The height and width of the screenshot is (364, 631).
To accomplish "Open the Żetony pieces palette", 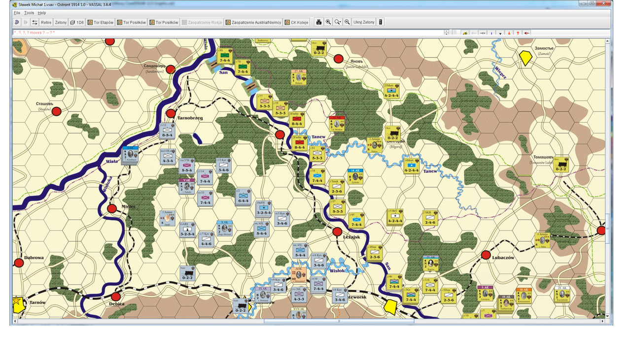I will pyautogui.click(x=61, y=22).
